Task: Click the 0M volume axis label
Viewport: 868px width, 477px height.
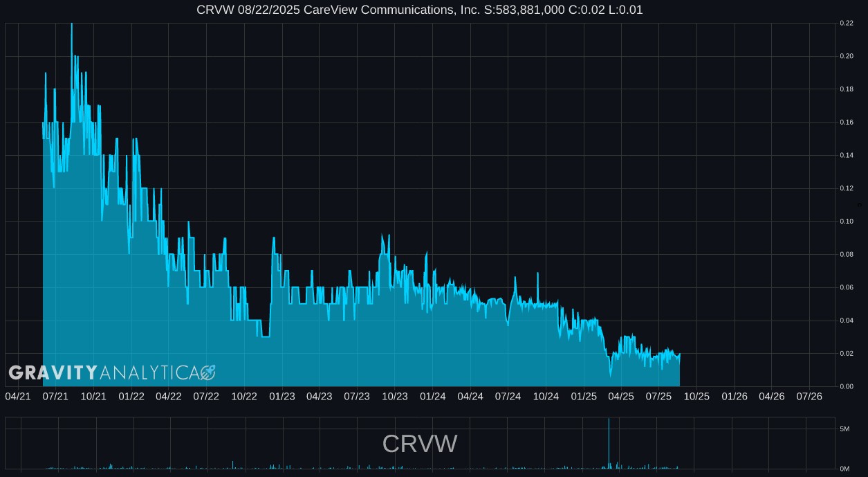Action: [844, 469]
